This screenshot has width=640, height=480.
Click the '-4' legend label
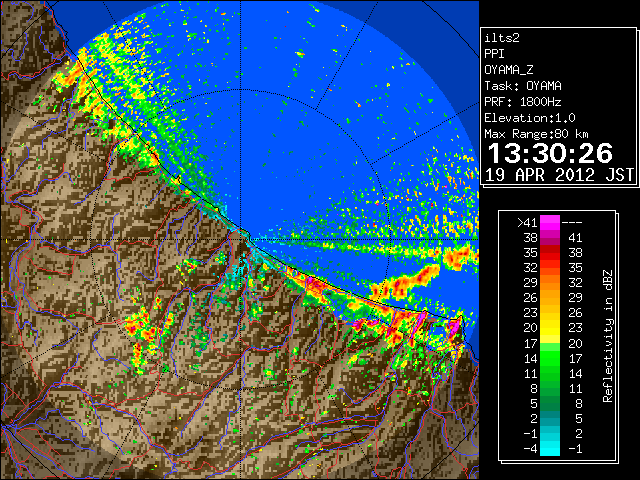530,449
